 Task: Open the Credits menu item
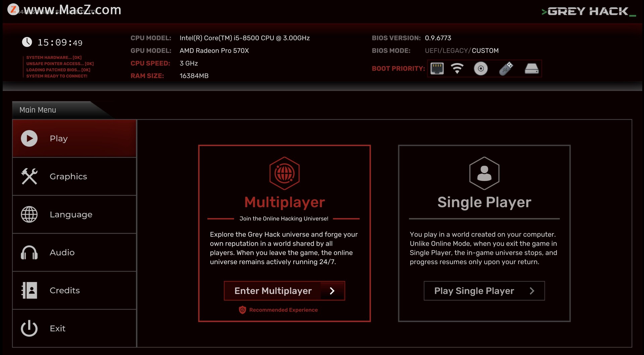point(74,290)
